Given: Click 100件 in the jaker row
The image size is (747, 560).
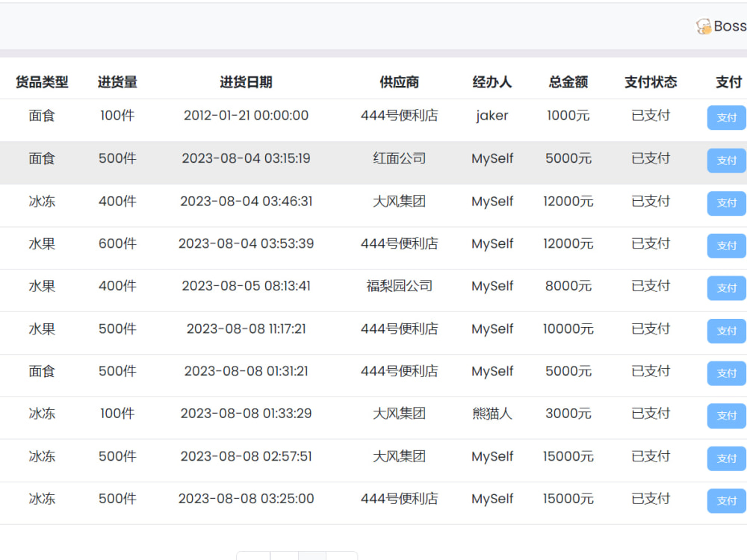Looking at the screenshot, I should point(117,115).
